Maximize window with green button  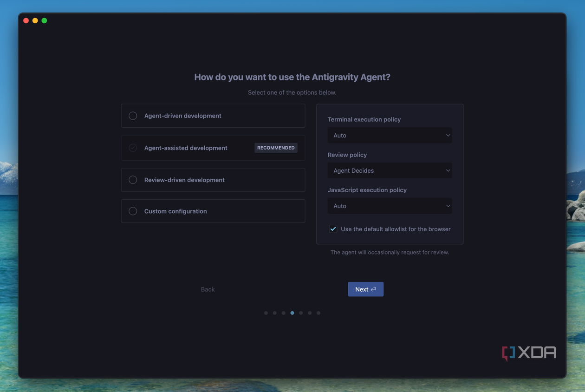click(x=44, y=20)
